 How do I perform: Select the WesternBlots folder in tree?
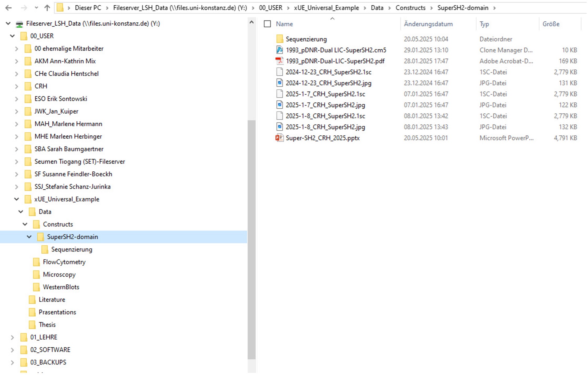point(61,287)
